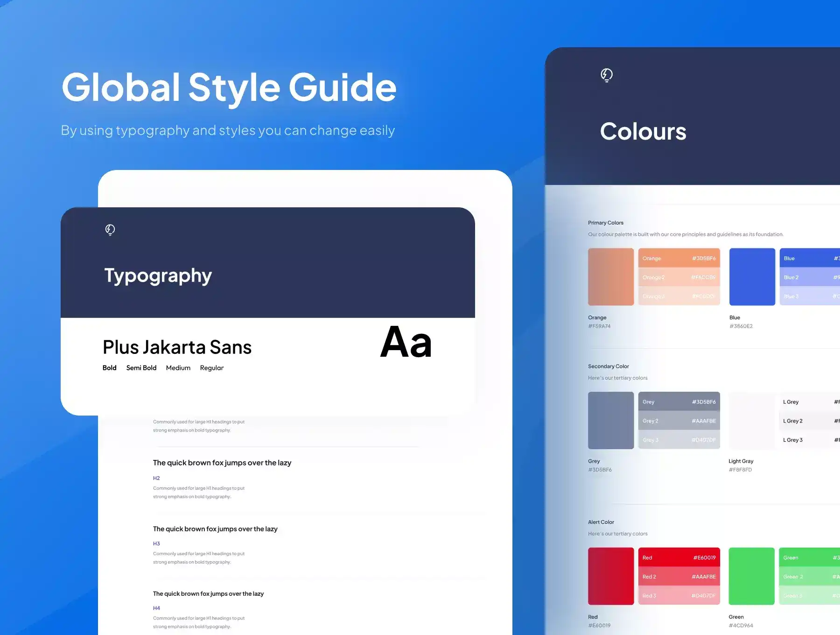Select the large Orange primary swatch
Screen dimensions: 840x635
click(610, 277)
